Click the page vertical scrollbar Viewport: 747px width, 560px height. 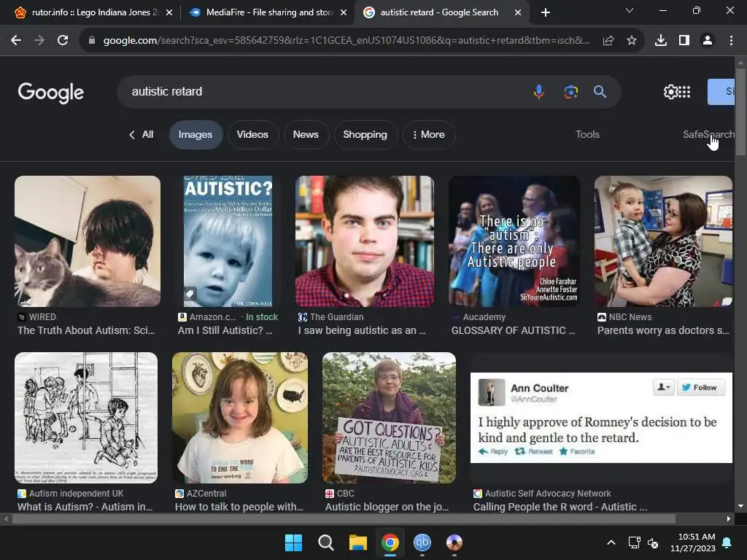point(740,112)
